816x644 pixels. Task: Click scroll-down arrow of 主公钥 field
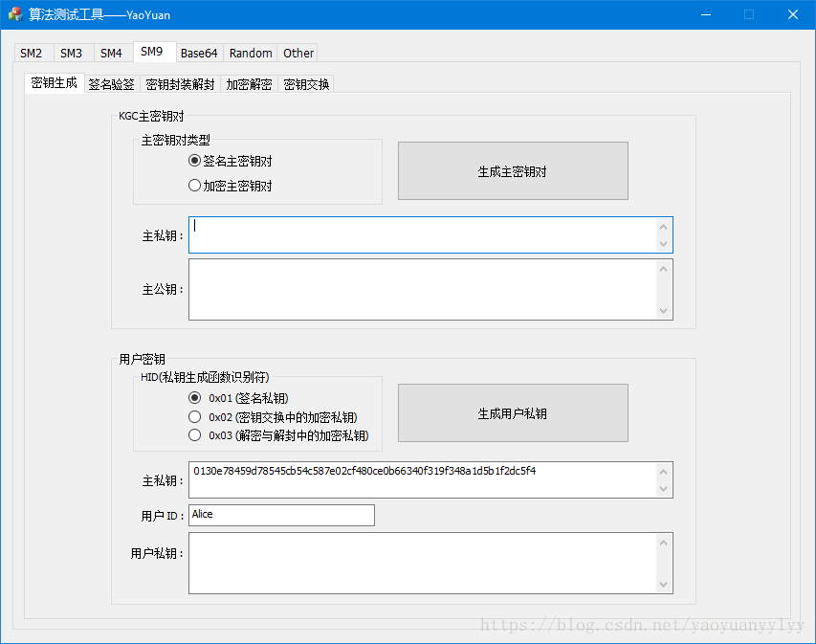pos(663,311)
